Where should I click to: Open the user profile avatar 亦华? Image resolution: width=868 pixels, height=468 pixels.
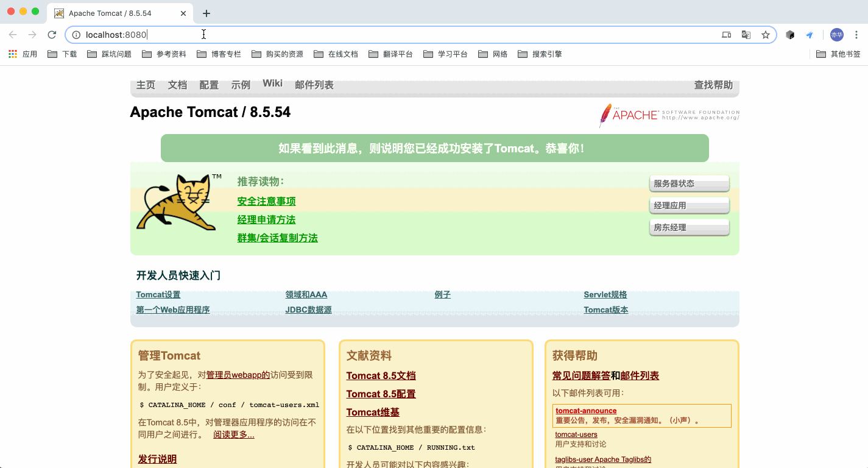coord(837,35)
